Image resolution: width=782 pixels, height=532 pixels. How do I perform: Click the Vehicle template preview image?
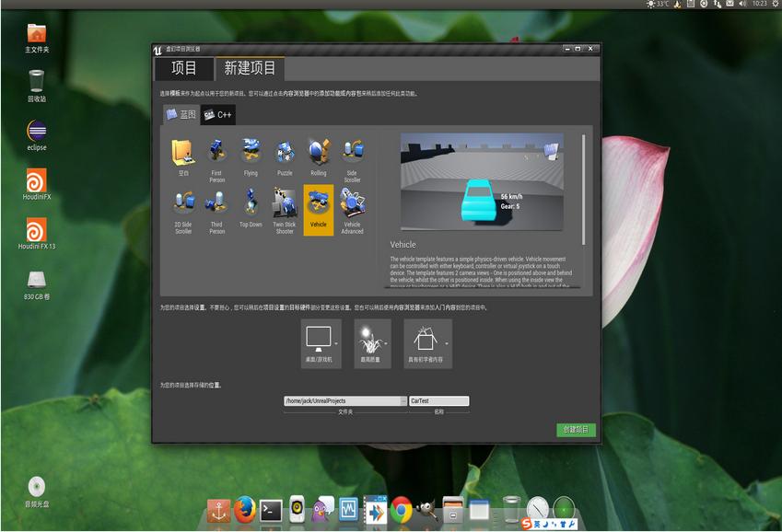483,181
